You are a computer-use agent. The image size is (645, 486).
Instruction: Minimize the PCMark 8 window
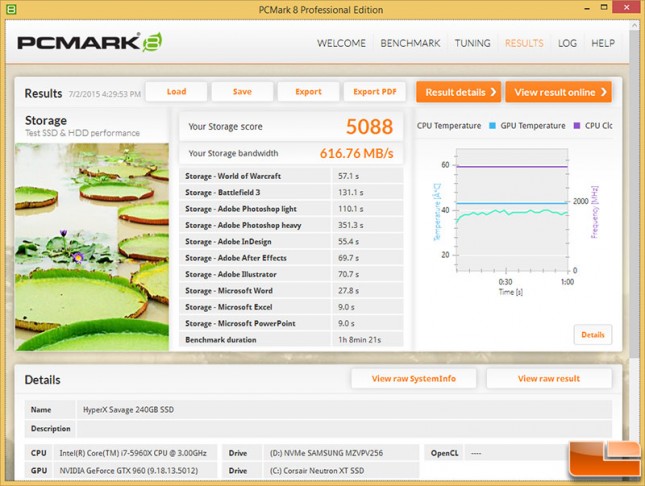coord(587,8)
